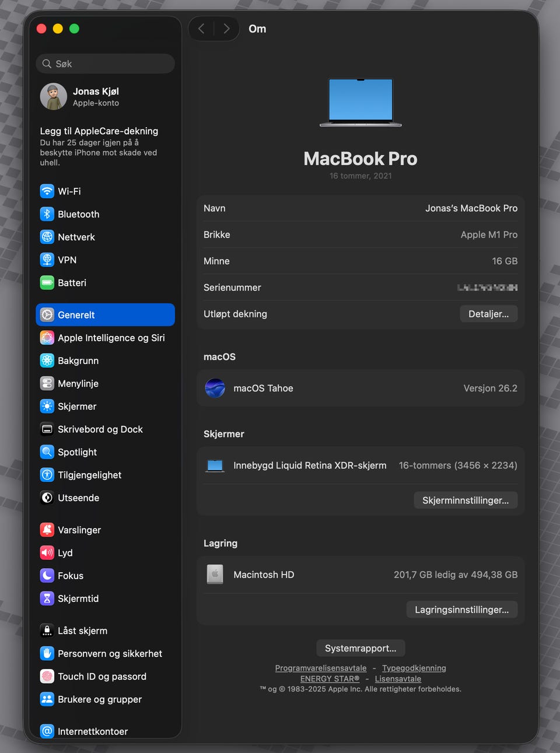Viewport: 560px width, 753px height.
Task: Click the Lisensavtale link
Action: (x=398, y=678)
